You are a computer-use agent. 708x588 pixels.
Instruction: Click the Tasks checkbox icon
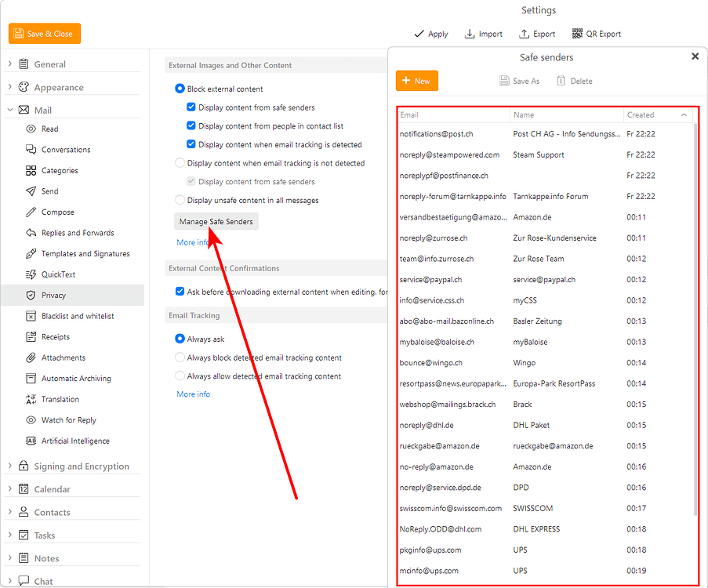24,535
